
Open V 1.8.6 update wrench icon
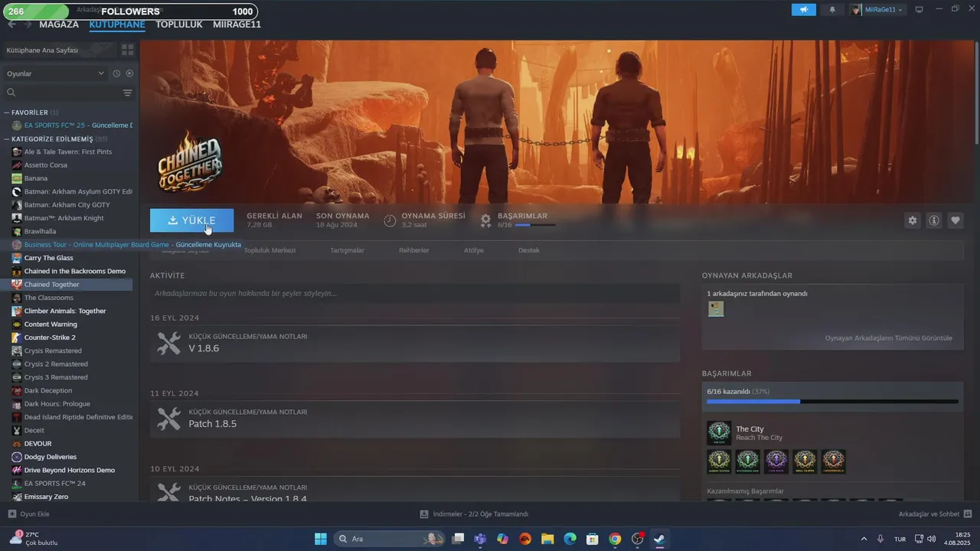168,343
